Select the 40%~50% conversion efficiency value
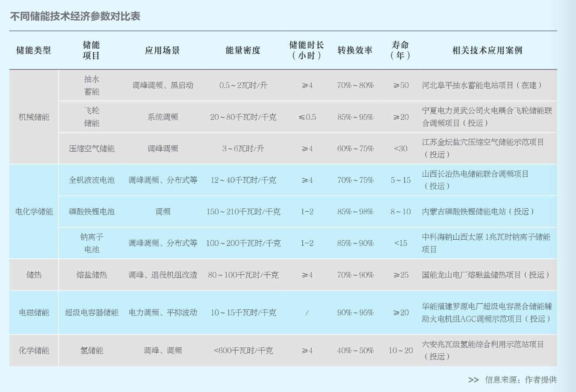Viewport: 576px width, 392px height. [x=355, y=350]
